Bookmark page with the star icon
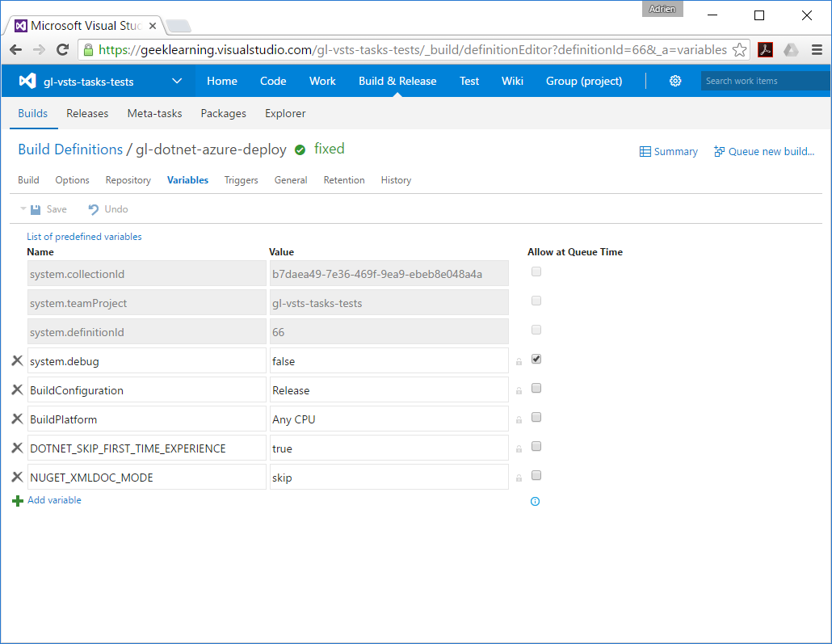 739,50
